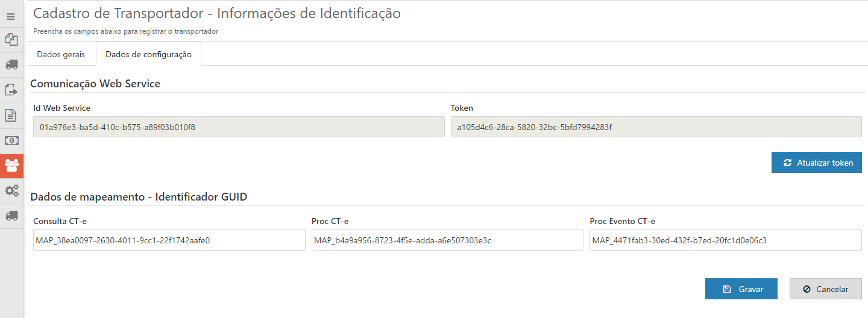868x318 pixels.
Task: Select the Dados de configuração tab
Action: 148,54
